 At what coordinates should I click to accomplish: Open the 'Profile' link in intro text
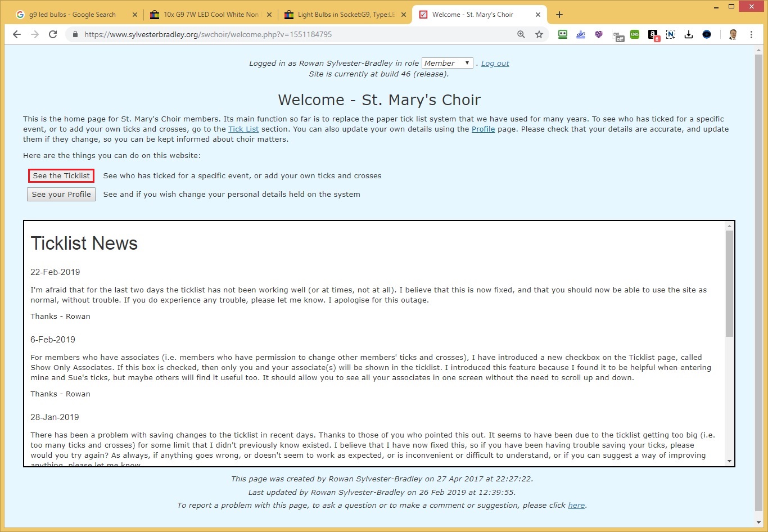click(x=484, y=129)
